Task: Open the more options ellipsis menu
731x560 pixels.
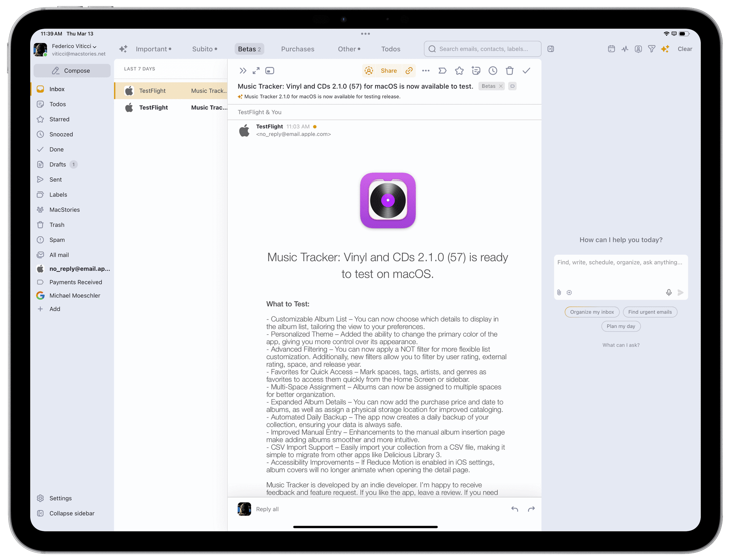Action: click(426, 71)
